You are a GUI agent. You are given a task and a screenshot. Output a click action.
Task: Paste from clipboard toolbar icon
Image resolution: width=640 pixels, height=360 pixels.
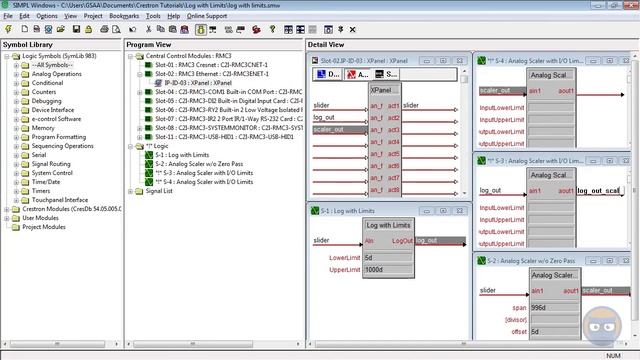173,29
